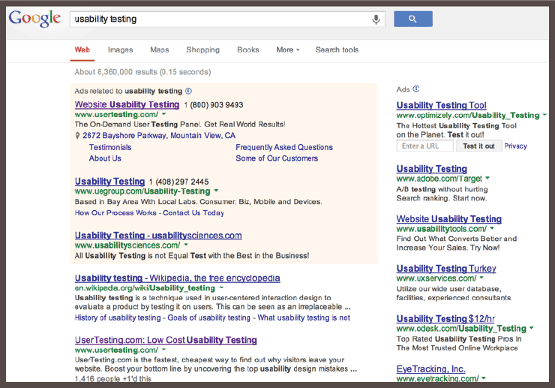
Task: Open Search tools
Action: coord(337,50)
